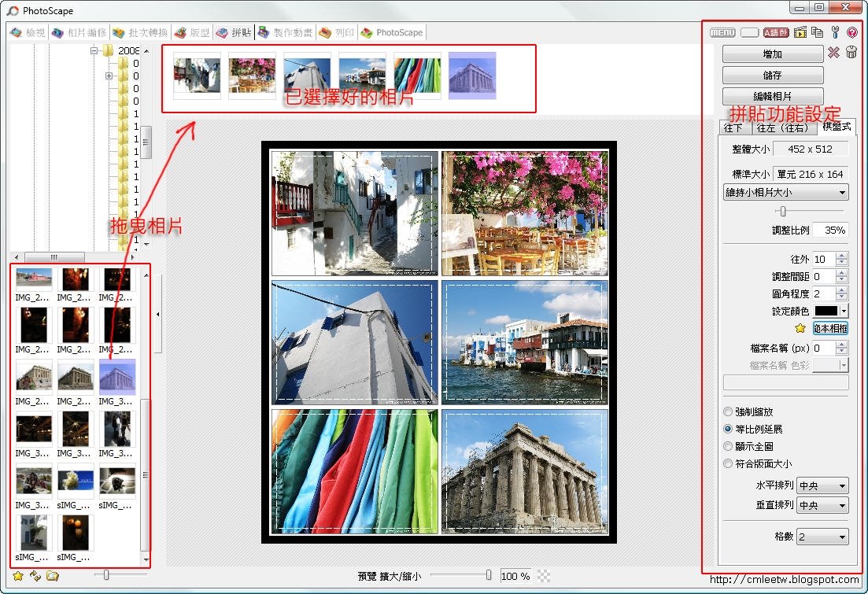Remove selected photo with the X icon
This screenshot has height=594, width=868.
(x=833, y=53)
